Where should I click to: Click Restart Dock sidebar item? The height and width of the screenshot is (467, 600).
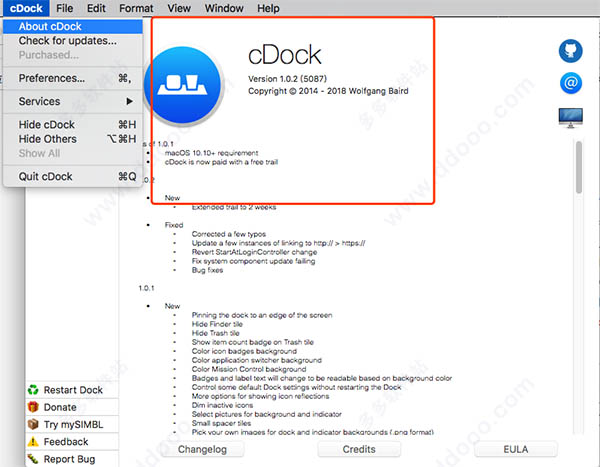click(x=72, y=390)
